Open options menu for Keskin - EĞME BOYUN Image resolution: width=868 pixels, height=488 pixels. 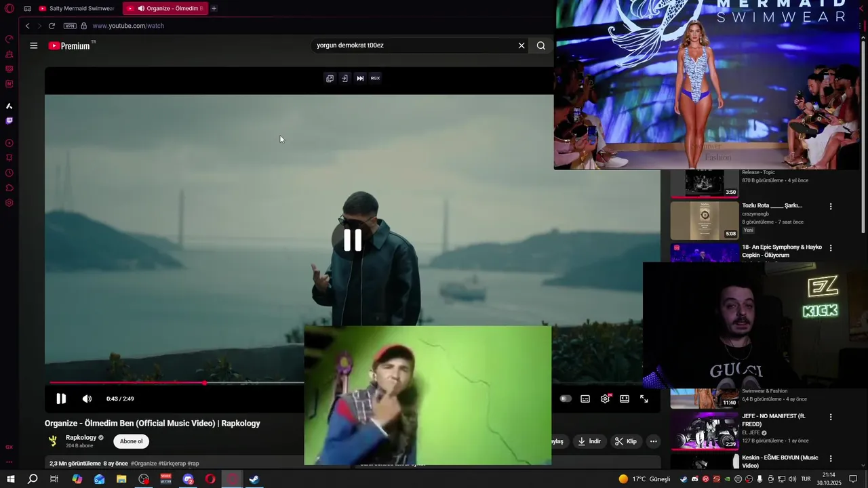831,459
